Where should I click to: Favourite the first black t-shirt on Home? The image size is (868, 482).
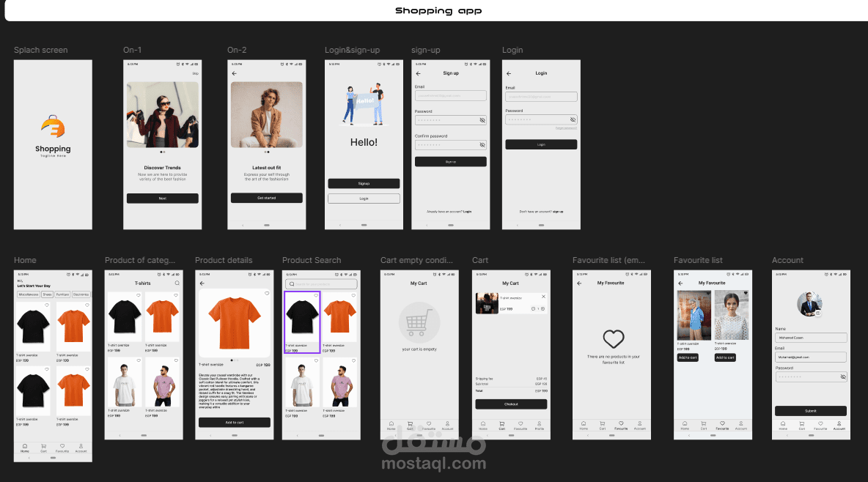pos(47,305)
